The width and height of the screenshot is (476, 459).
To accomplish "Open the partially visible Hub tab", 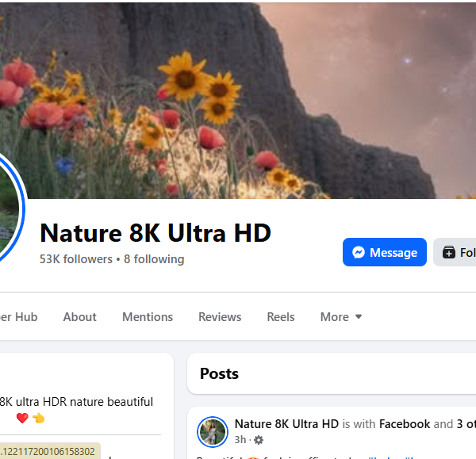I will tap(18, 317).
